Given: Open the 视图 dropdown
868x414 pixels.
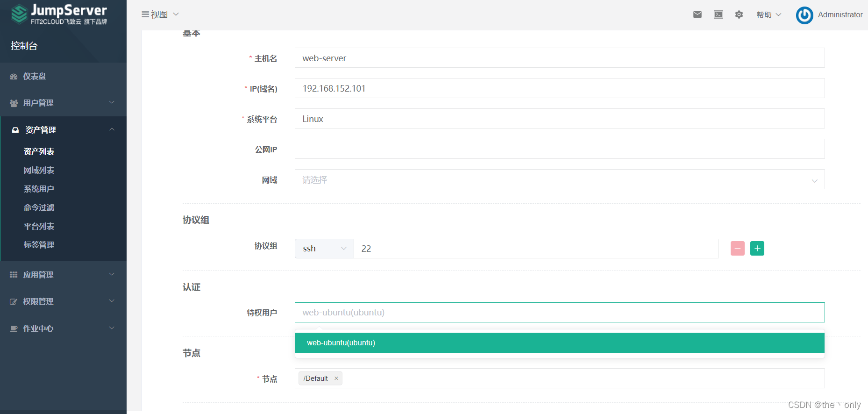Looking at the screenshot, I should click(x=161, y=14).
